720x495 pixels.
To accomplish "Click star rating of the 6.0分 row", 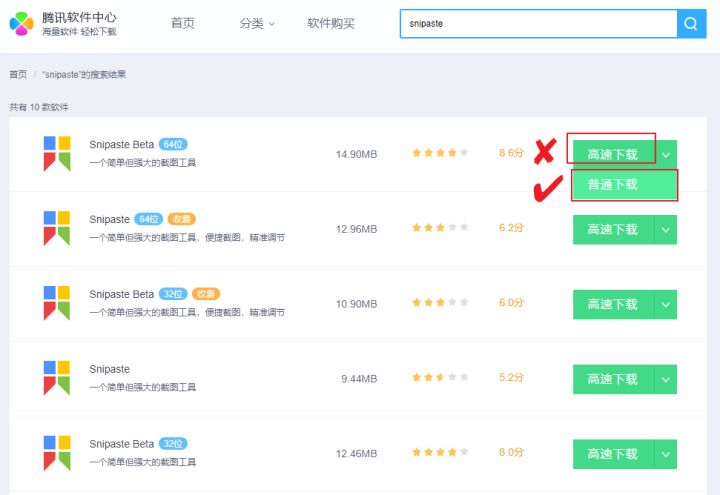I will pyautogui.click(x=440, y=302).
